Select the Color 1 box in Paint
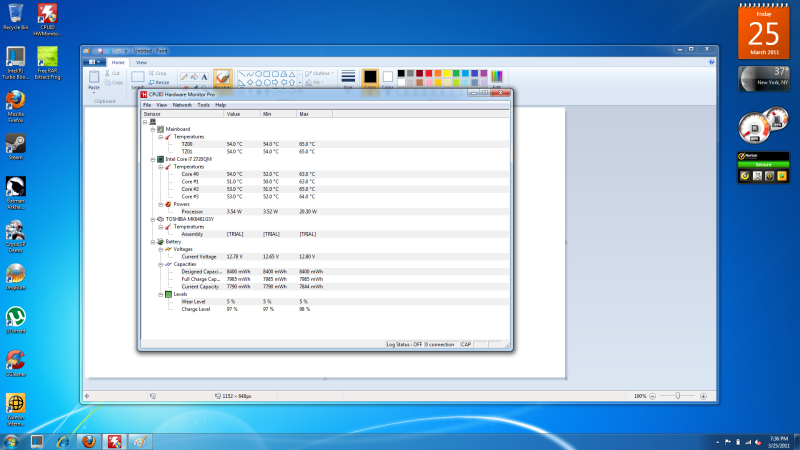Viewport: 800px width, 450px height. [x=370, y=79]
